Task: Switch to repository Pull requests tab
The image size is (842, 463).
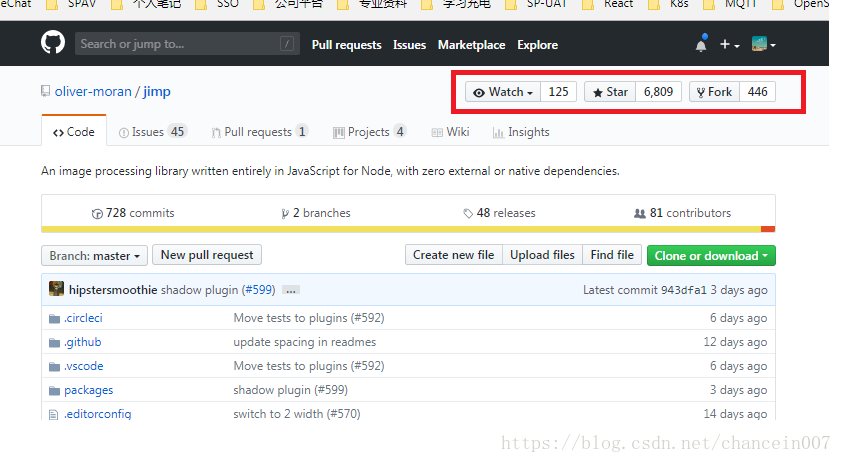Action: [x=260, y=132]
